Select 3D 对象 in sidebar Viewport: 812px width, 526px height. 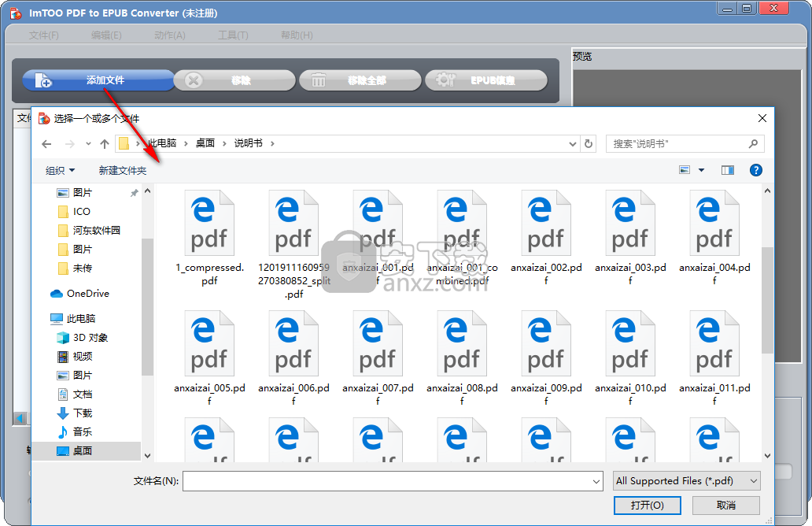point(90,337)
